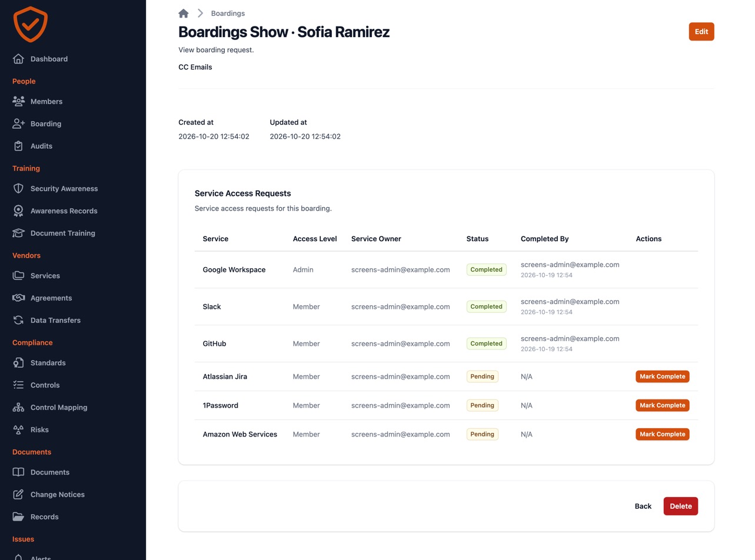Click the Document Training graduation cap icon
Viewport: 755px width, 560px height.
[18, 233]
